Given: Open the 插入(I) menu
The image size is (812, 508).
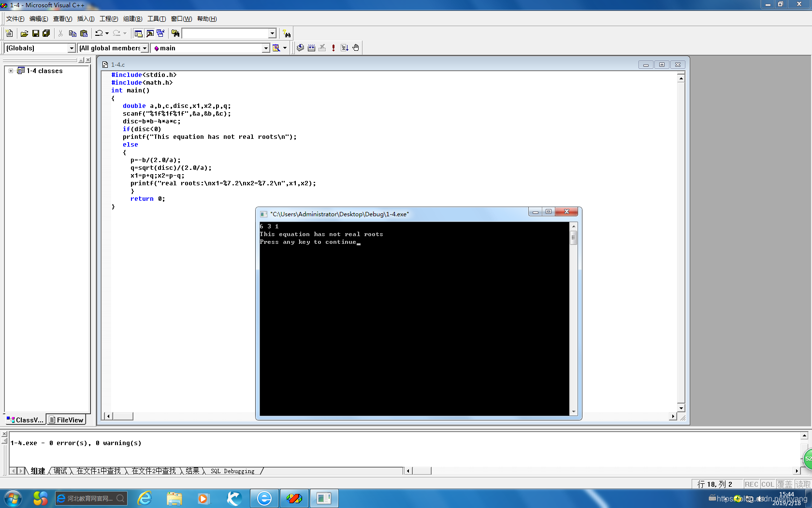Looking at the screenshot, I should 86,19.
